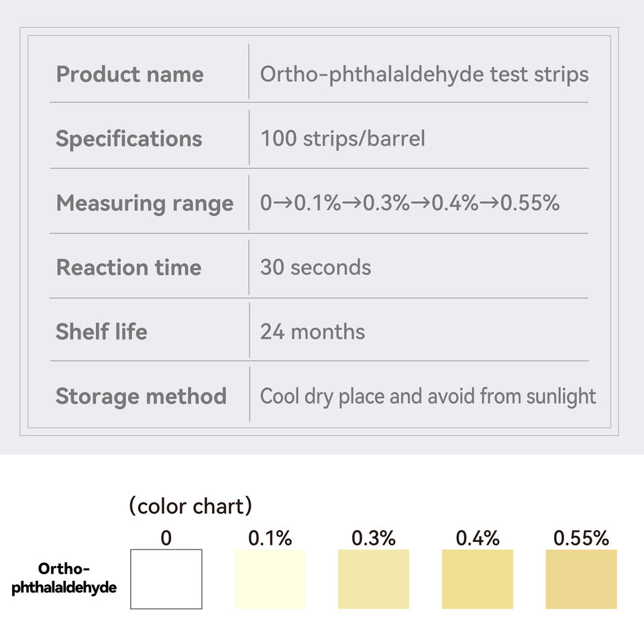Click the white 0 color swatch
This screenshot has width=644, height=644.
[166, 579]
